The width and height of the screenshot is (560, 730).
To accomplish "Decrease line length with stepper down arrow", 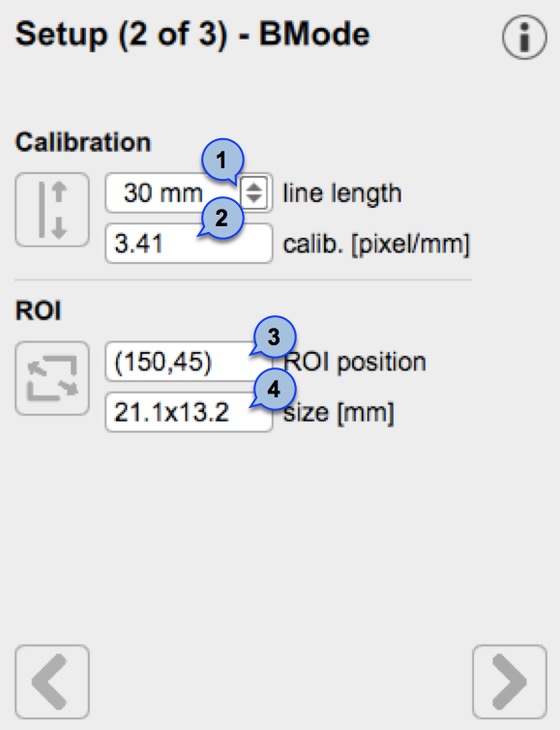I will [254, 198].
